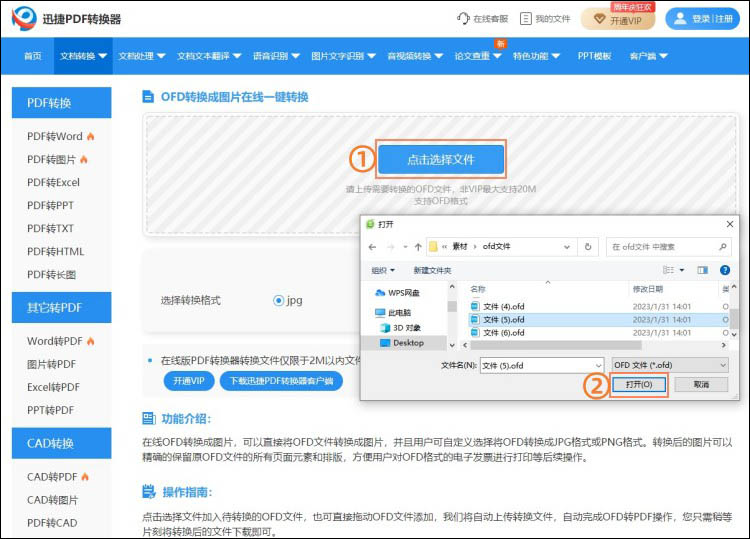This screenshot has height=539, width=750.
Task: Expand the 语音识别 menu
Action: pyautogui.click(x=276, y=56)
